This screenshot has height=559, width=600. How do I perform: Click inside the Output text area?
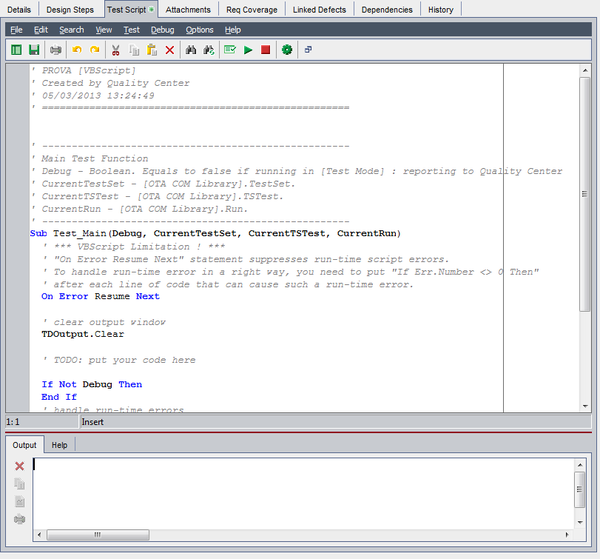304,494
